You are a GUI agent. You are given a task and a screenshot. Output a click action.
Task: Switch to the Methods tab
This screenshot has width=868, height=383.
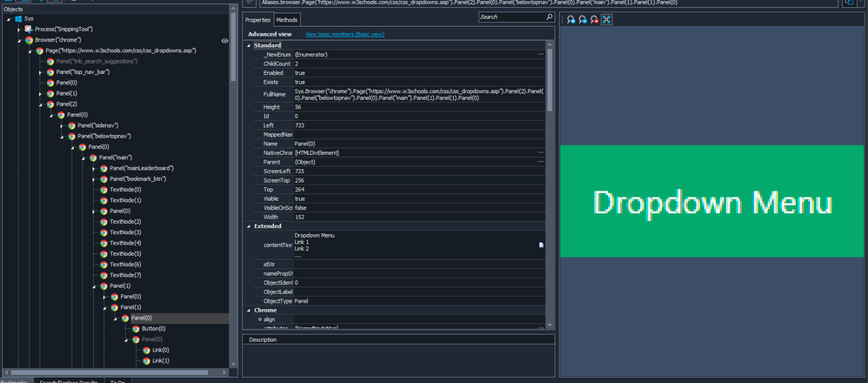[287, 19]
